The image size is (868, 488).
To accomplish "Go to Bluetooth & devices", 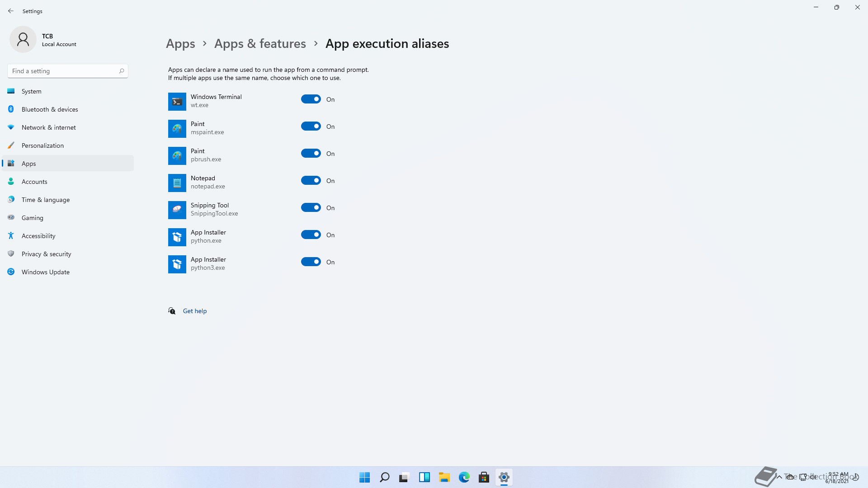I will (68, 109).
